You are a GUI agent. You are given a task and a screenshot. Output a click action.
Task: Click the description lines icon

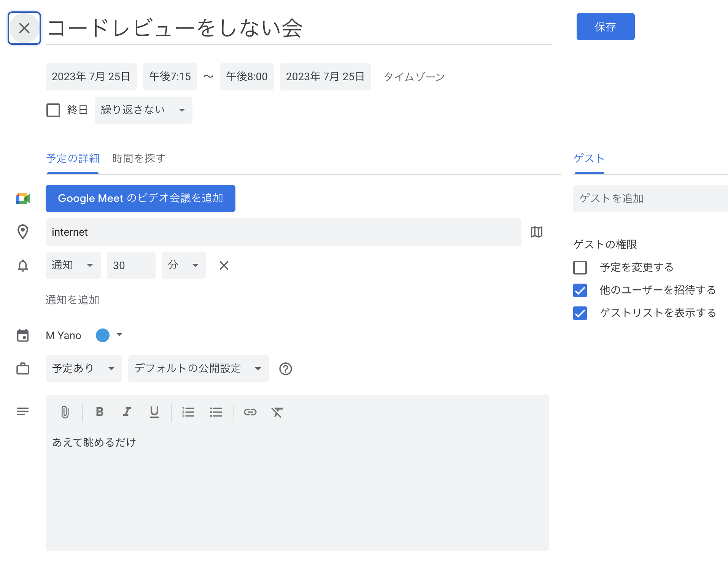pos(23,411)
